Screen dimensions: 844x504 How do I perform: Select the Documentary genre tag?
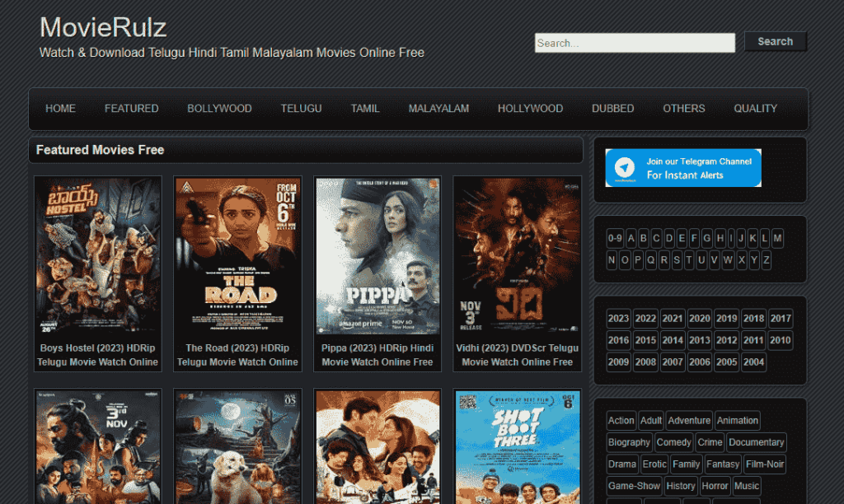pyautogui.click(x=757, y=442)
